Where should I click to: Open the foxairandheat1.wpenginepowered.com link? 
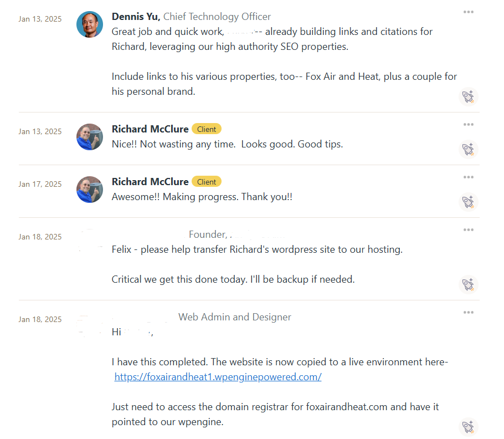[x=218, y=377]
